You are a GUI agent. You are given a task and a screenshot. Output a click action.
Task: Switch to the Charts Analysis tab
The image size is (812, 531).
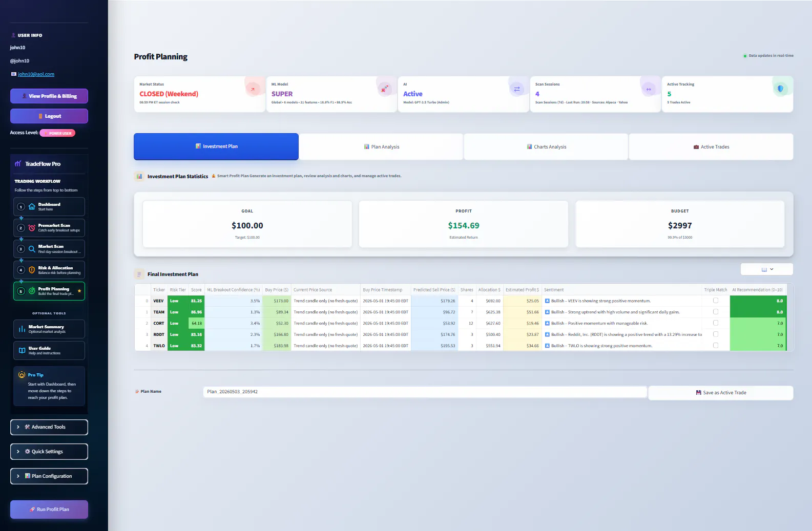click(546, 147)
